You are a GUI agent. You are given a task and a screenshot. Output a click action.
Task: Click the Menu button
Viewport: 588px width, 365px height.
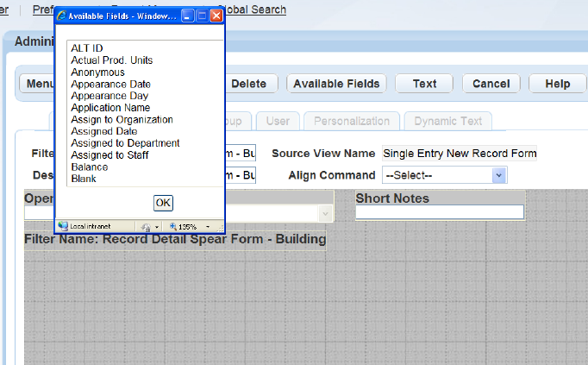click(37, 84)
